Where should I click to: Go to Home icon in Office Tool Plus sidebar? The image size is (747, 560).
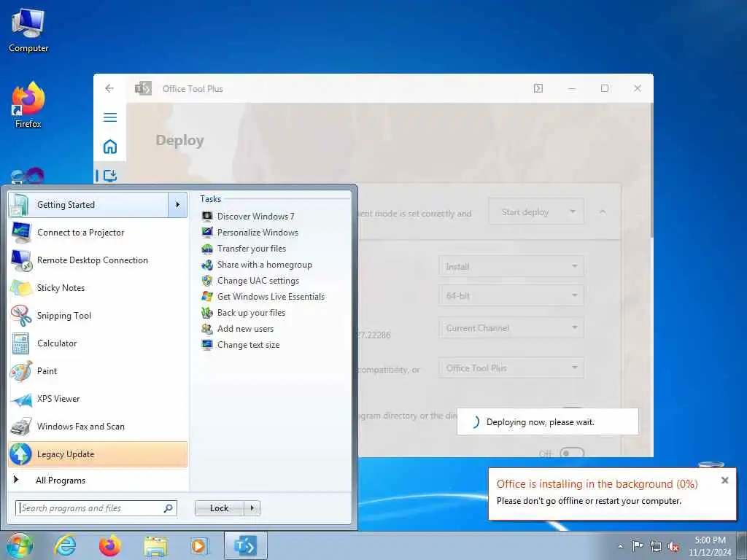[x=110, y=146]
